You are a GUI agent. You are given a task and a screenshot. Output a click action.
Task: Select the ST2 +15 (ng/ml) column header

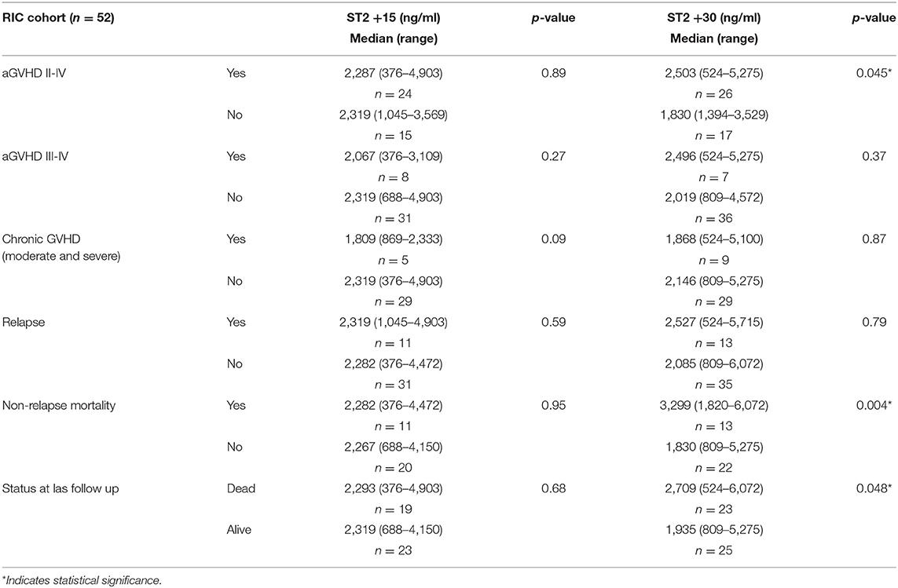click(x=394, y=18)
